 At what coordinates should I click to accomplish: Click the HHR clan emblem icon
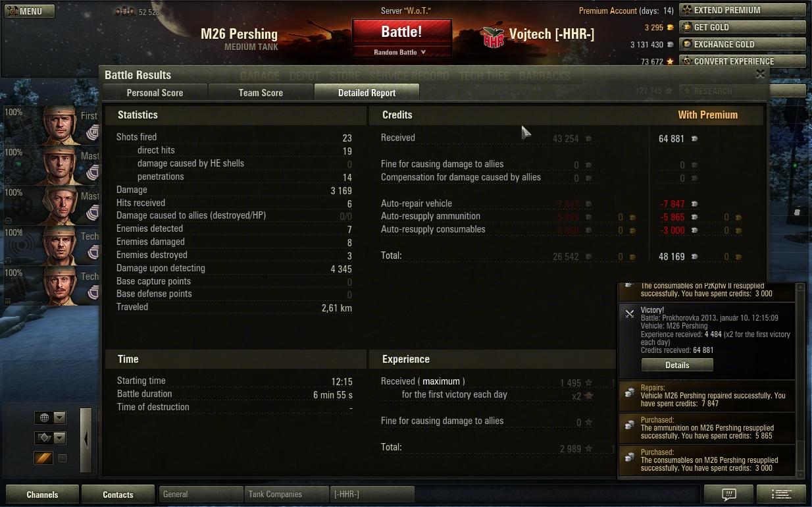click(493, 38)
